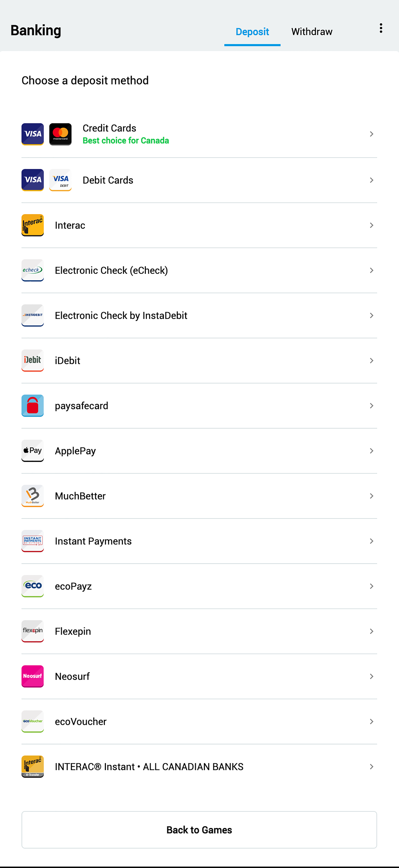
Task: Expand Instant Payments with its chevron
Action: click(x=371, y=541)
